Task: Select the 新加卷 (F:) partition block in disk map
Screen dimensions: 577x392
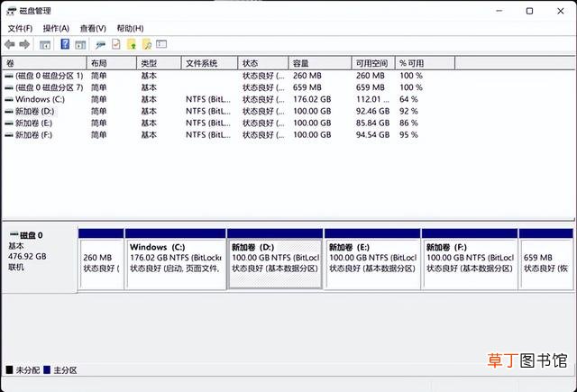Action: point(470,259)
